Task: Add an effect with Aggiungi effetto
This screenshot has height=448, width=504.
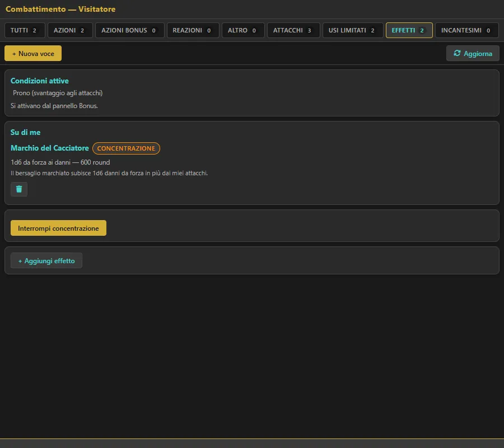Action: pyautogui.click(x=46, y=260)
